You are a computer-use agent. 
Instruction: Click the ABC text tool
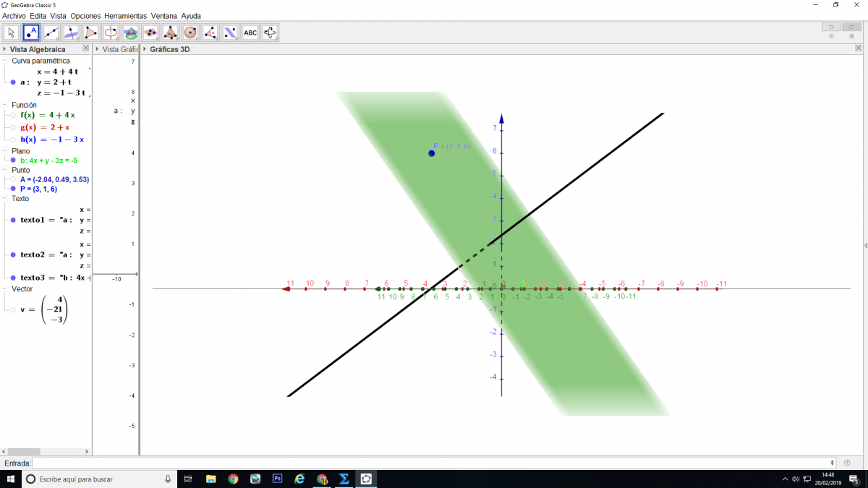coord(250,33)
